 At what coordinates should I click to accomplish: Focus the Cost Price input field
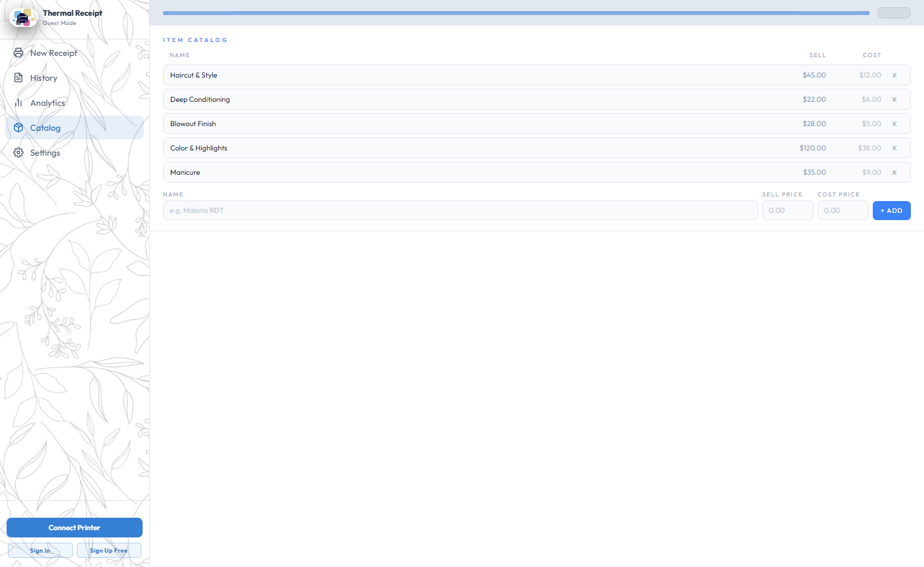point(843,210)
